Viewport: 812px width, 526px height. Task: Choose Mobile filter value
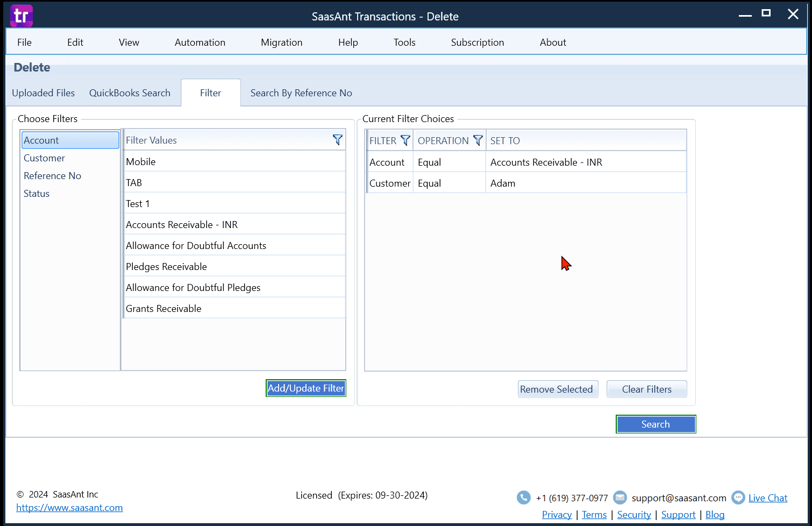pos(234,161)
